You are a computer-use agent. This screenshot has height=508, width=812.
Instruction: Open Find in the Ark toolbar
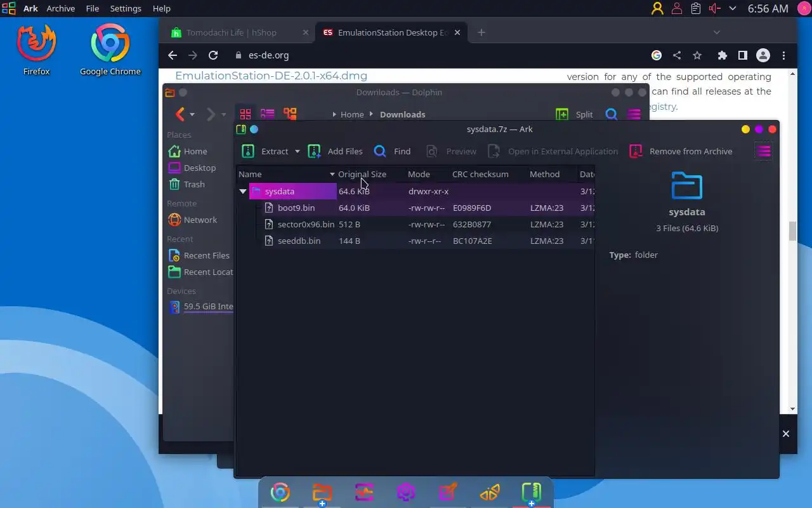[392, 151]
